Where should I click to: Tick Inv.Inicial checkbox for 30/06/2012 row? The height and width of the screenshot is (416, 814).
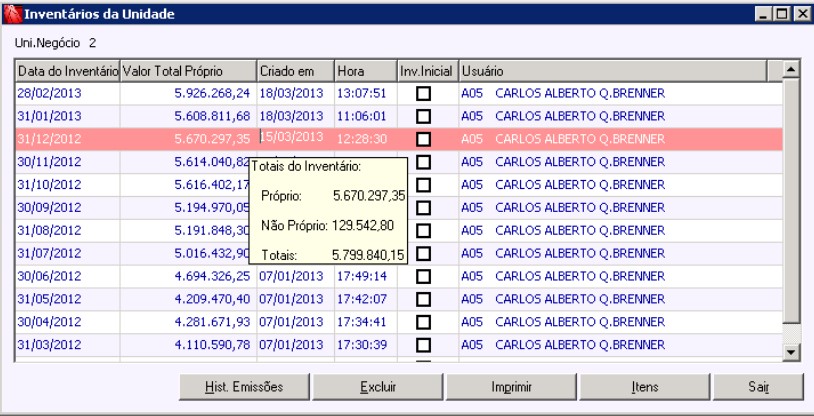tap(424, 276)
